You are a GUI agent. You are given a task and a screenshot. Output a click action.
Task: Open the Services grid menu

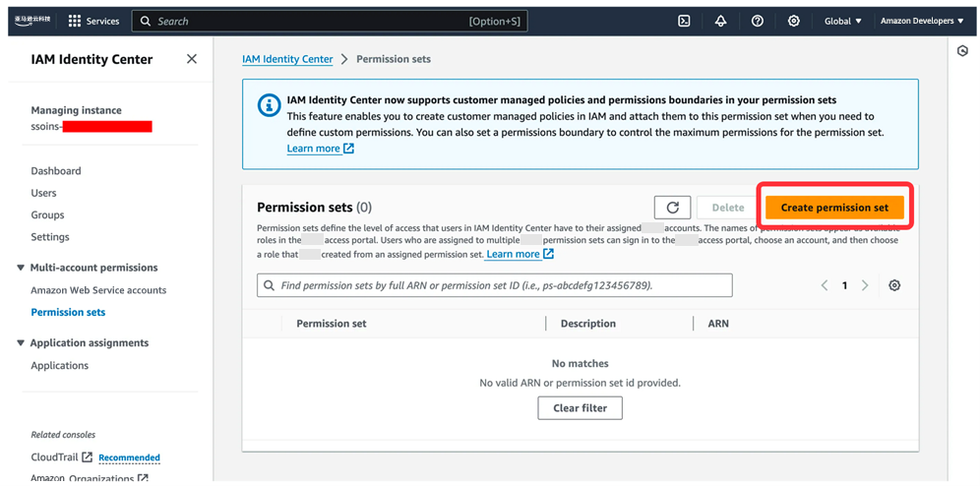(x=93, y=22)
